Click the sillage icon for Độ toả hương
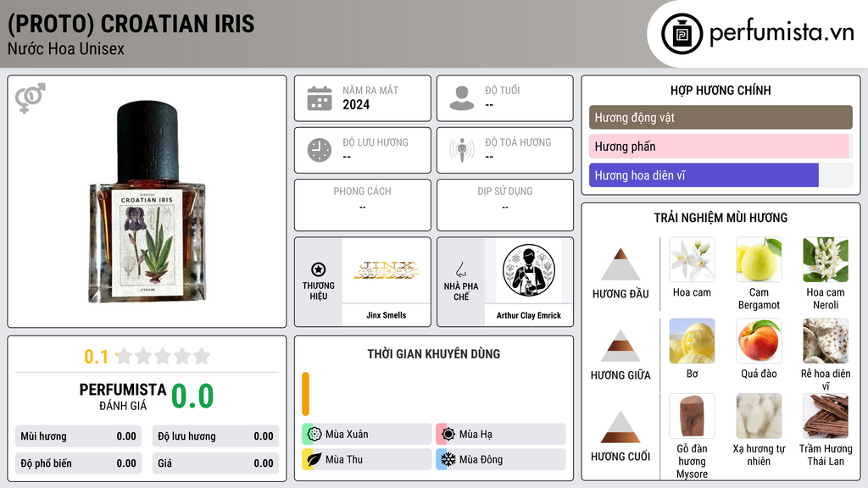Image resolution: width=868 pixels, height=488 pixels. tap(462, 150)
